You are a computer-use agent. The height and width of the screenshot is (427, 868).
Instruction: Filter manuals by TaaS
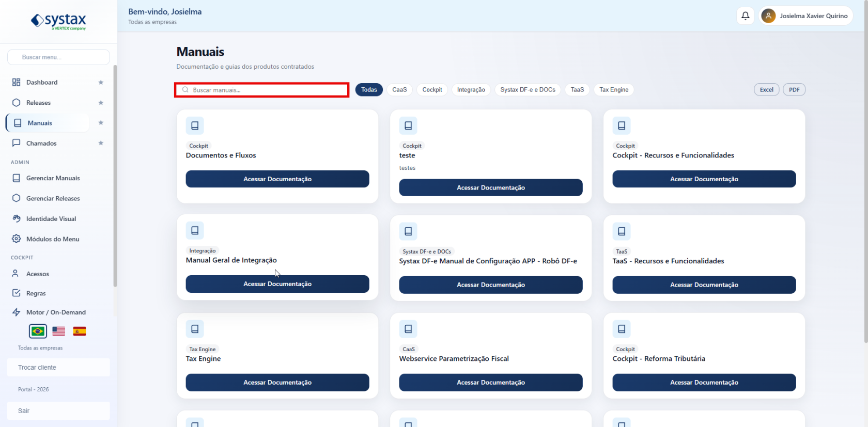click(577, 90)
